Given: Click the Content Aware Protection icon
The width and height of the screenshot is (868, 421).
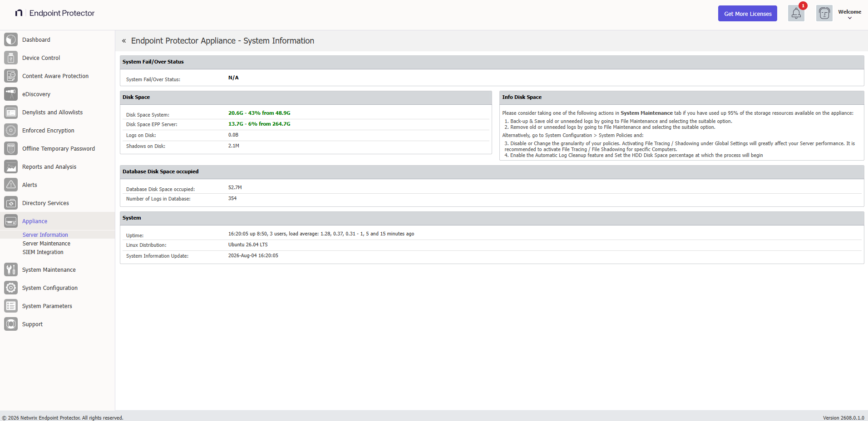Looking at the screenshot, I should point(11,76).
